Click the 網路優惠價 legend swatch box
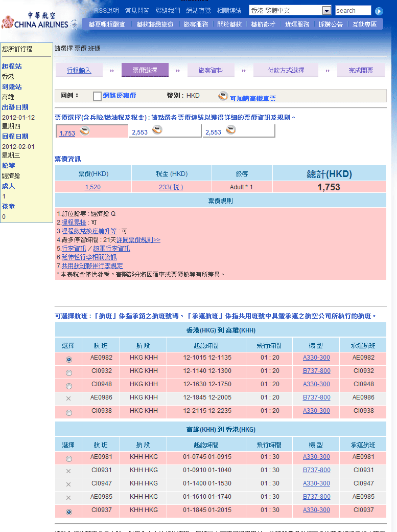 97,96
